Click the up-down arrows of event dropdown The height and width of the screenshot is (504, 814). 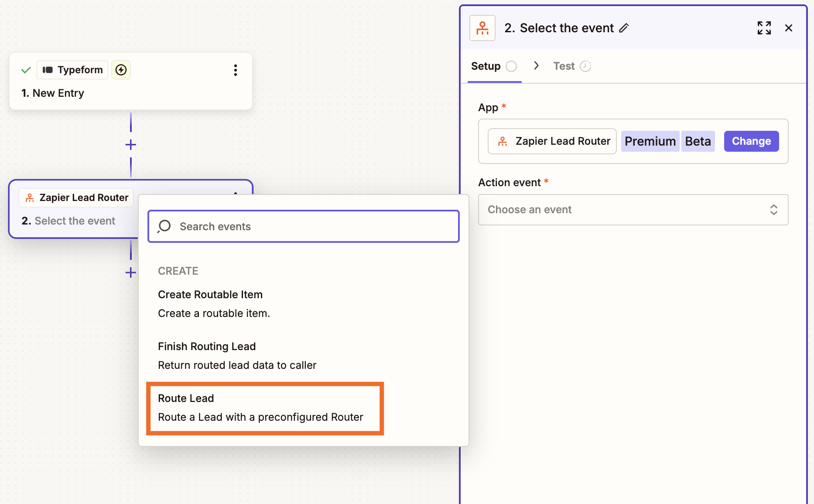(x=773, y=210)
